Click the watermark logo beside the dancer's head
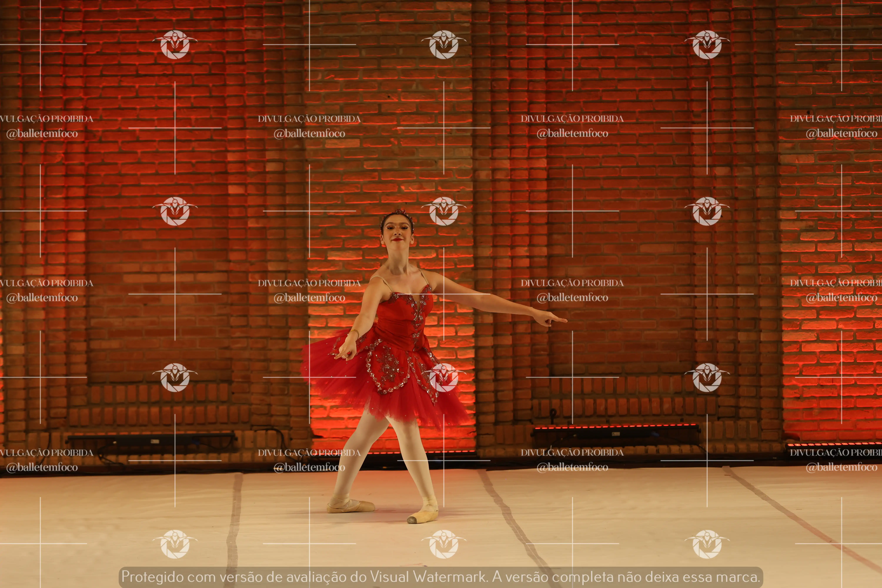Screen dimensions: 882x588 (x=444, y=211)
